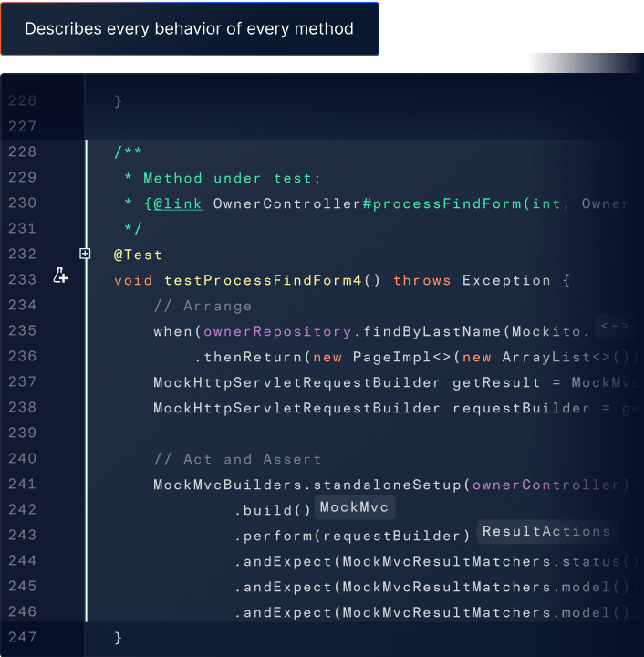The height and width of the screenshot is (657, 644).
Task: Click the .build() call on line 242
Action: [x=272, y=510]
